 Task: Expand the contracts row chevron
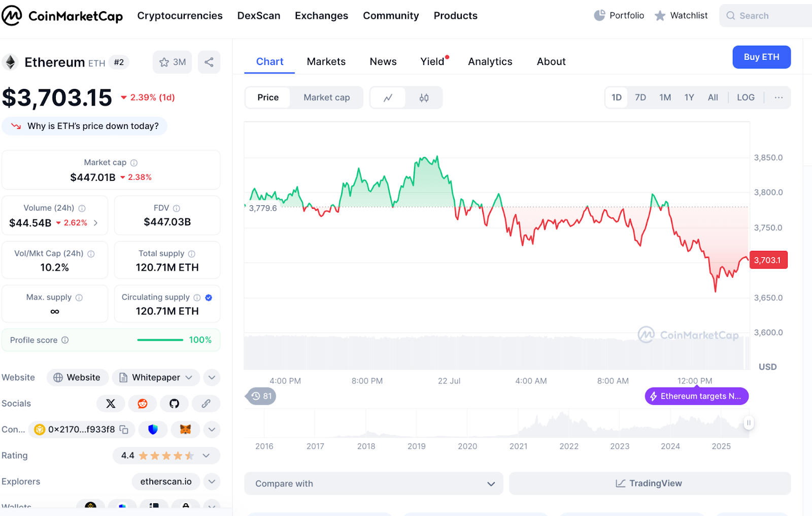click(x=212, y=430)
